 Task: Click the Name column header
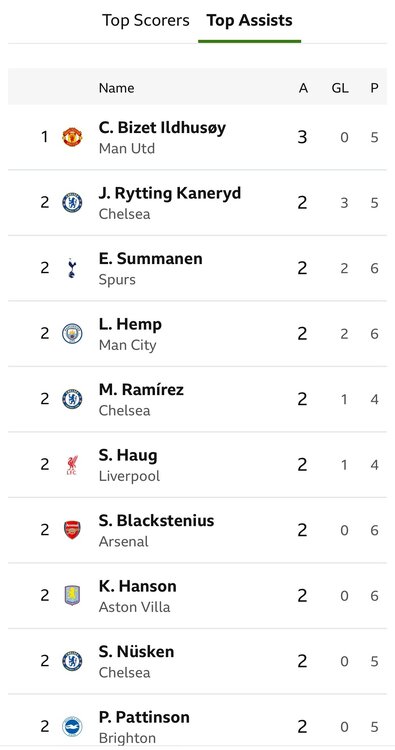[x=116, y=88]
